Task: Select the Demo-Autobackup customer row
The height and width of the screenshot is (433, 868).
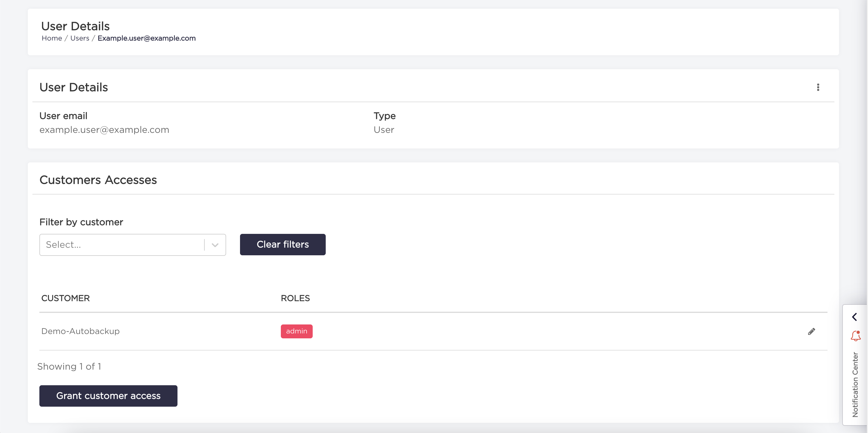Action: [x=80, y=331]
